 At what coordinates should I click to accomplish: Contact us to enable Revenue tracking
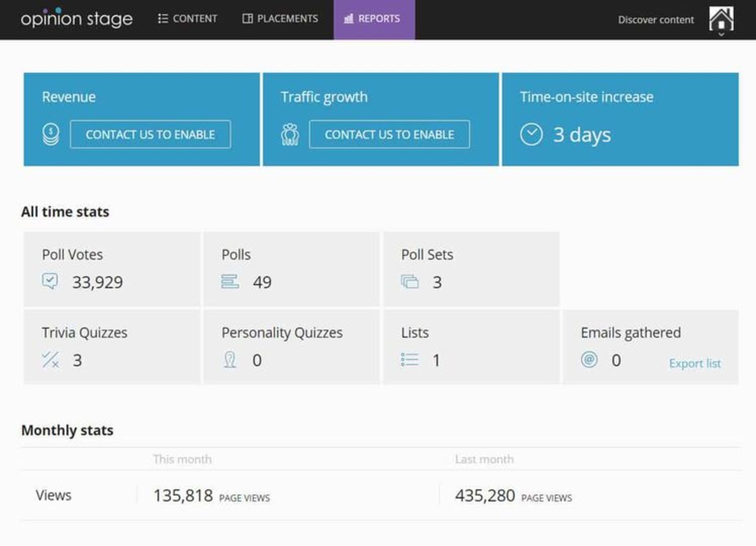pos(150,134)
